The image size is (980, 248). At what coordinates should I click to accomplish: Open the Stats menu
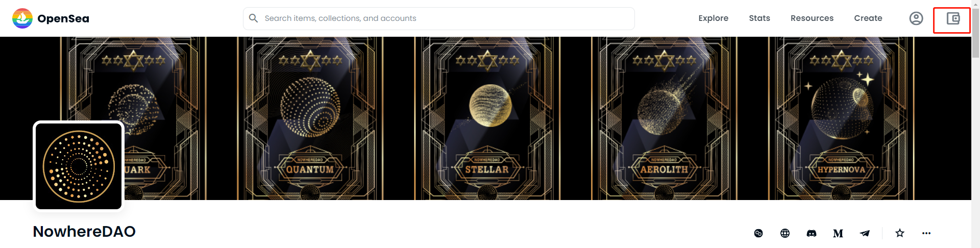pos(759,18)
